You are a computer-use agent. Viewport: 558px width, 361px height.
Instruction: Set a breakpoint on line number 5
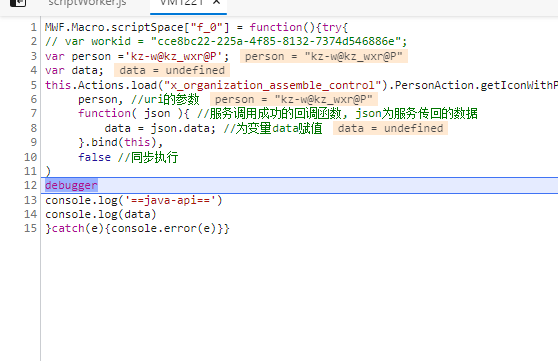pos(33,85)
